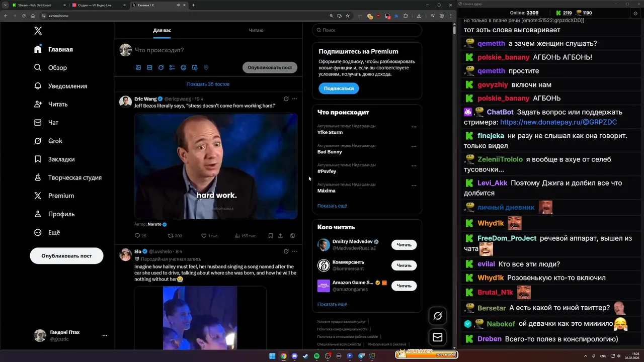
Task: Click the Подписаться Premium button
Action: (x=339, y=88)
